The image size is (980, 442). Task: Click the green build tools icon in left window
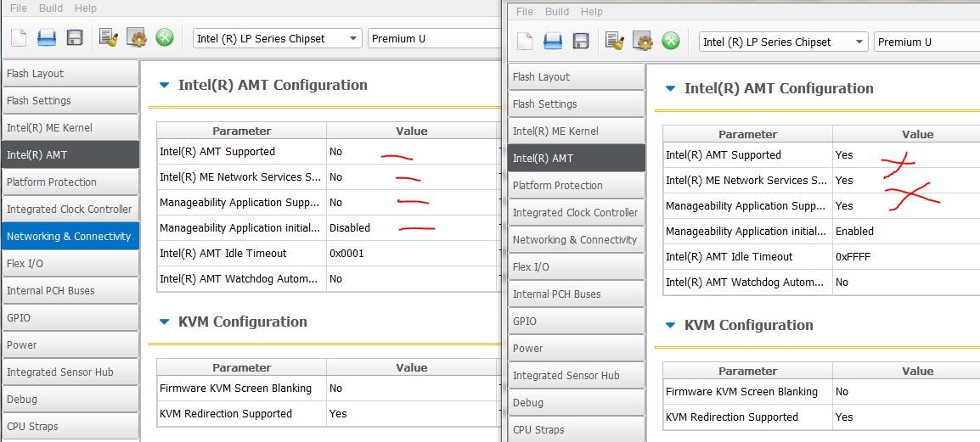(x=165, y=38)
